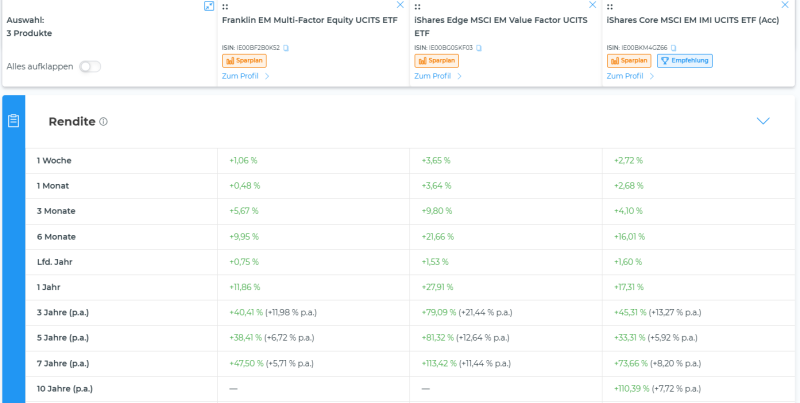Click the Sparplan badge under iShares Core ETF
This screenshot has width=800, height=403.
point(629,61)
